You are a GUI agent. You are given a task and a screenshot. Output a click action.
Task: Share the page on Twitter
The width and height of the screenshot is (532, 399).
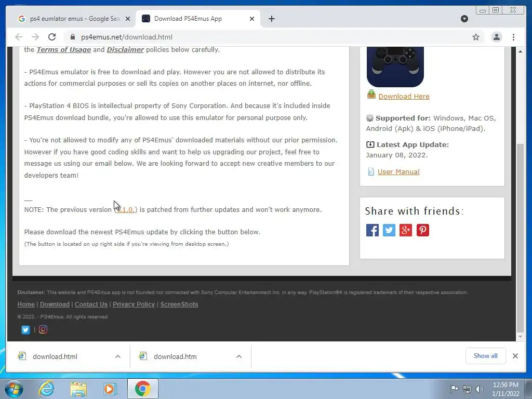coord(389,230)
